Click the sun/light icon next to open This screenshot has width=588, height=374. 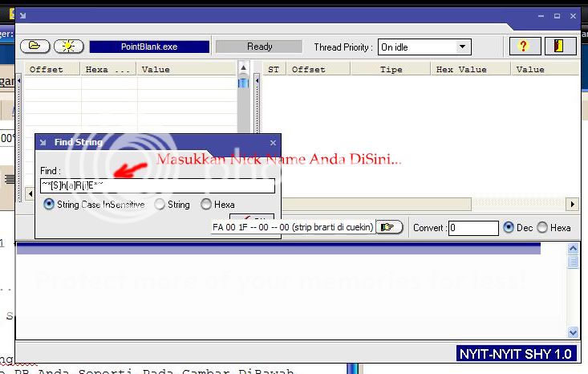[69, 47]
